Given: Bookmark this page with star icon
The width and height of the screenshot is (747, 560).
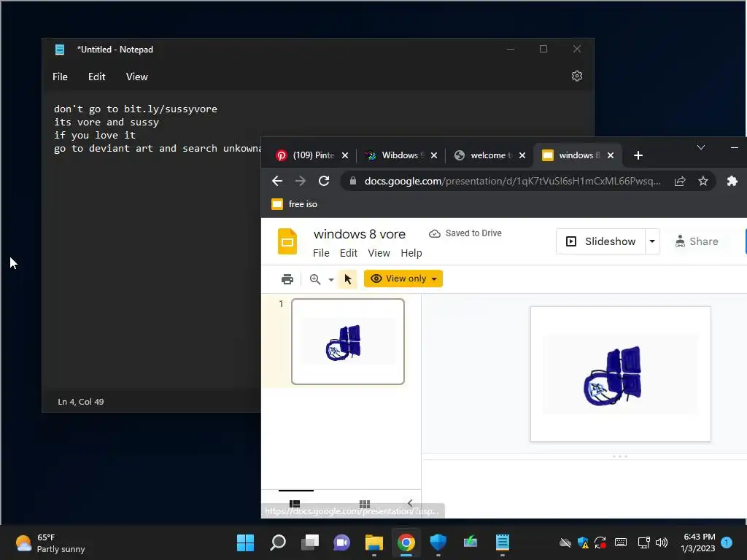Looking at the screenshot, I should 703,181.
